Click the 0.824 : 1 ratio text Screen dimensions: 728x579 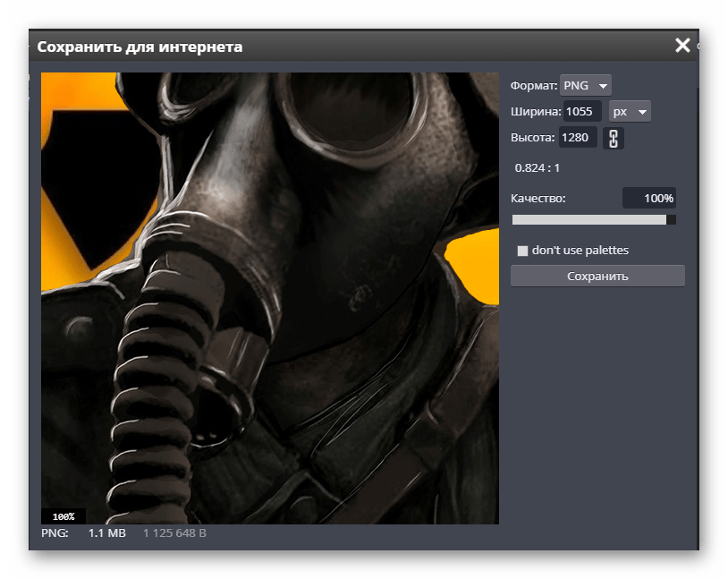[x=538, y=168]
